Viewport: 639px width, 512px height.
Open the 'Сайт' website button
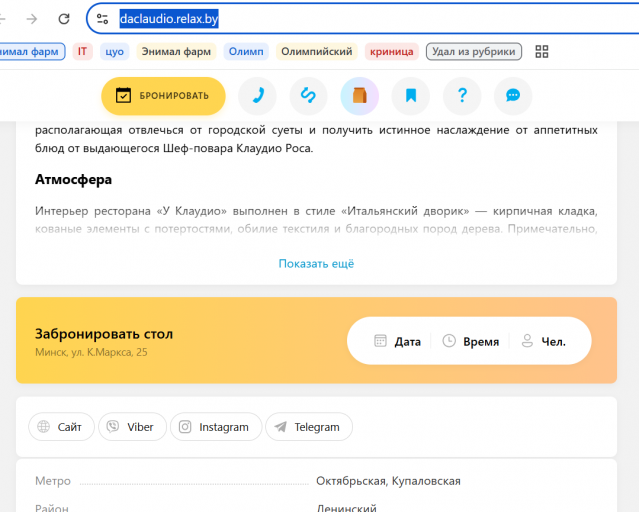(x=62, y=427)
